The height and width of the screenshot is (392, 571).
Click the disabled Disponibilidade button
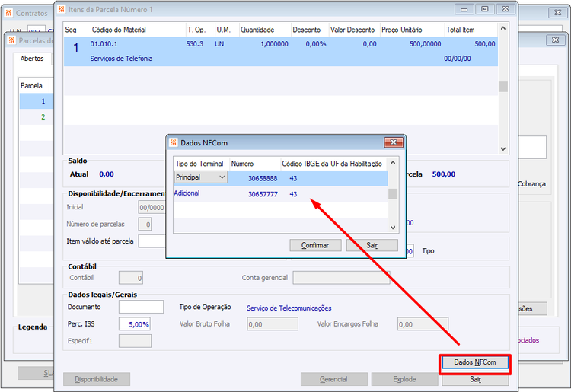[97, 379]
